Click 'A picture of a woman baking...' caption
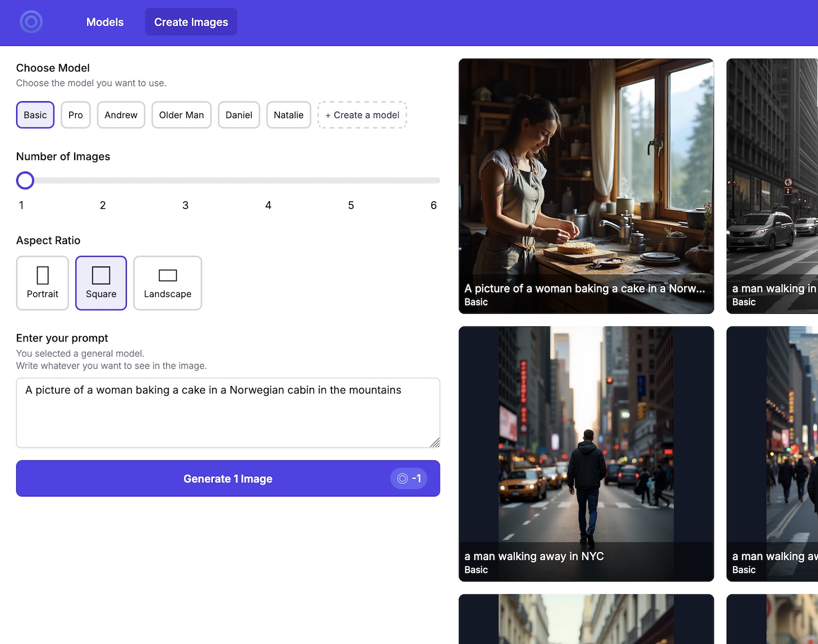 (x=585, y=289)
